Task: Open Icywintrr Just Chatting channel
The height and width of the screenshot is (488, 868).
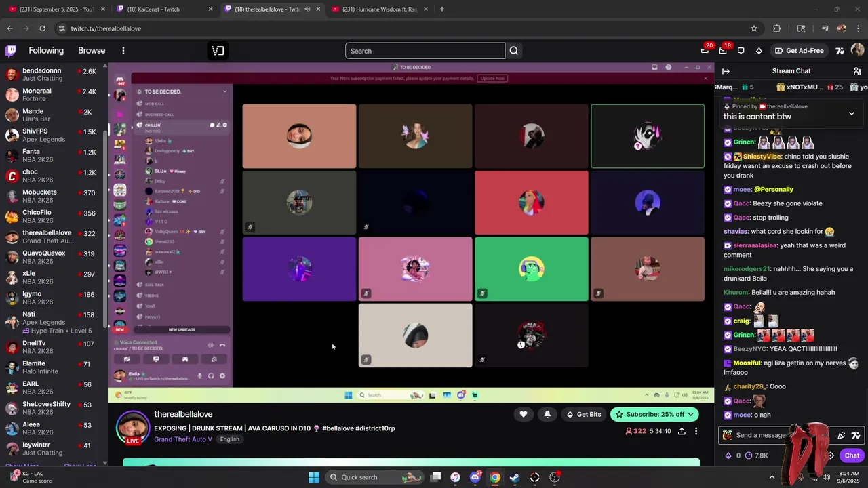Action: point(53,449)
